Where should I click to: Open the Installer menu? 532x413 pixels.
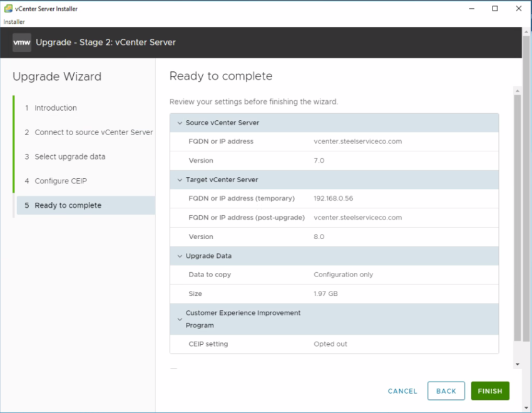(14, 21)
